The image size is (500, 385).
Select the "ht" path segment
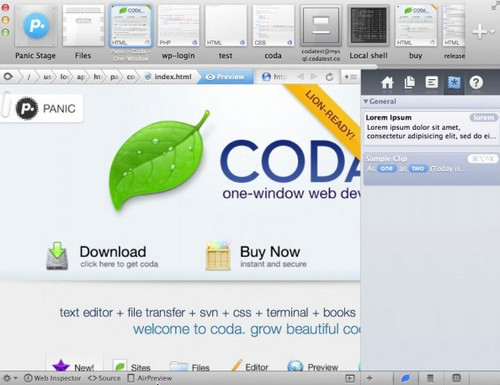(97, 77)
